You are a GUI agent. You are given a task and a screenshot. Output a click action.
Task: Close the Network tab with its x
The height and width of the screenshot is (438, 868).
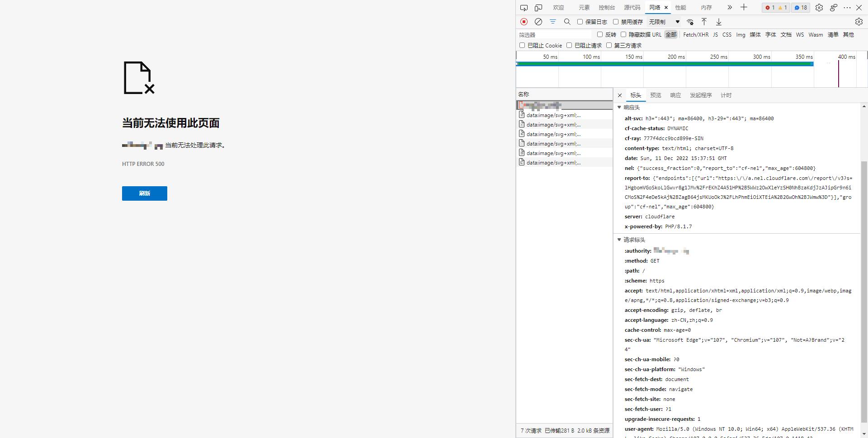666,8
